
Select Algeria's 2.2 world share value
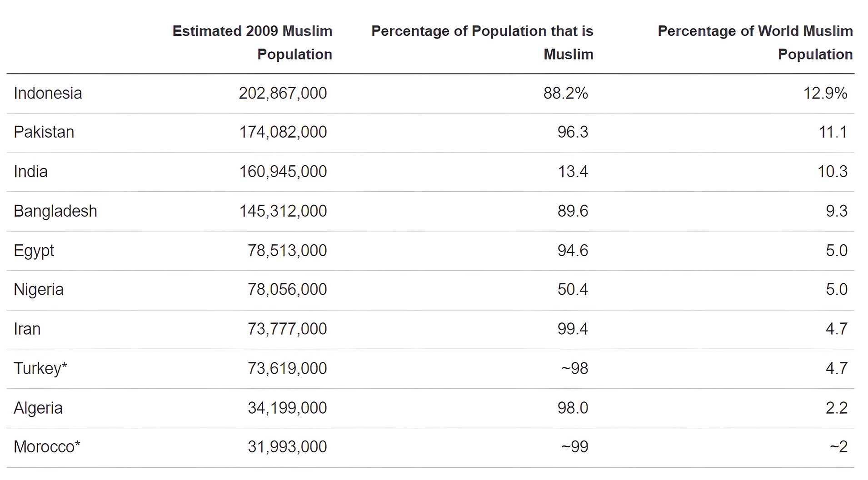(x=837, y=408)
